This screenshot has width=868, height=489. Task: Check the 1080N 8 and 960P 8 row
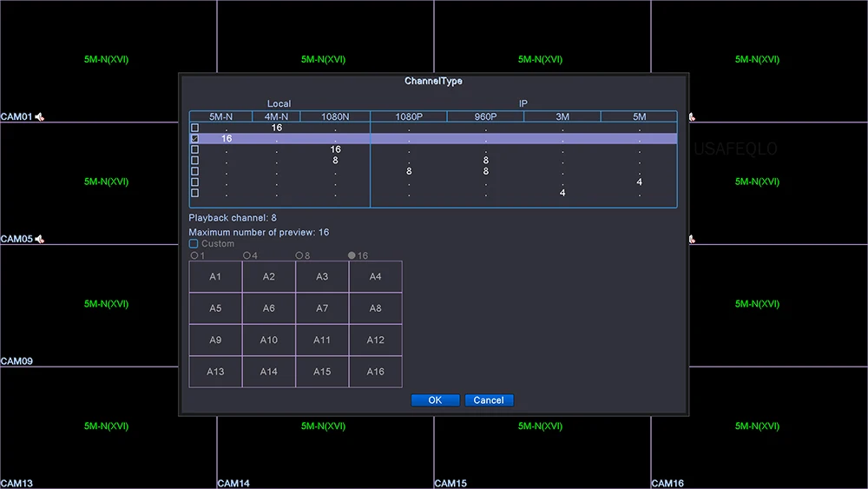click(194, 161)
